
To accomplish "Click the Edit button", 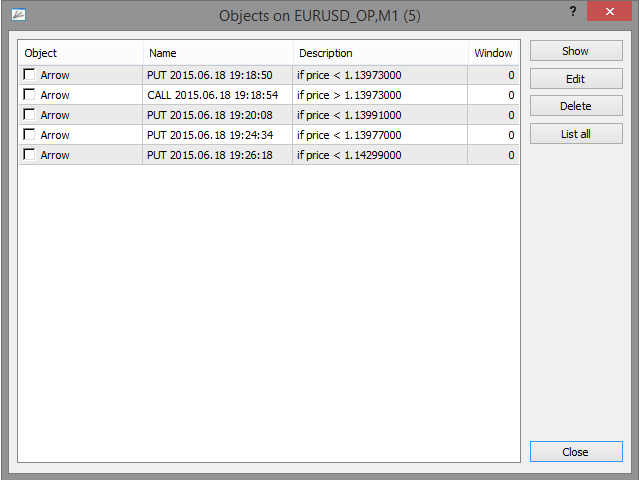I will click(576, 79).
